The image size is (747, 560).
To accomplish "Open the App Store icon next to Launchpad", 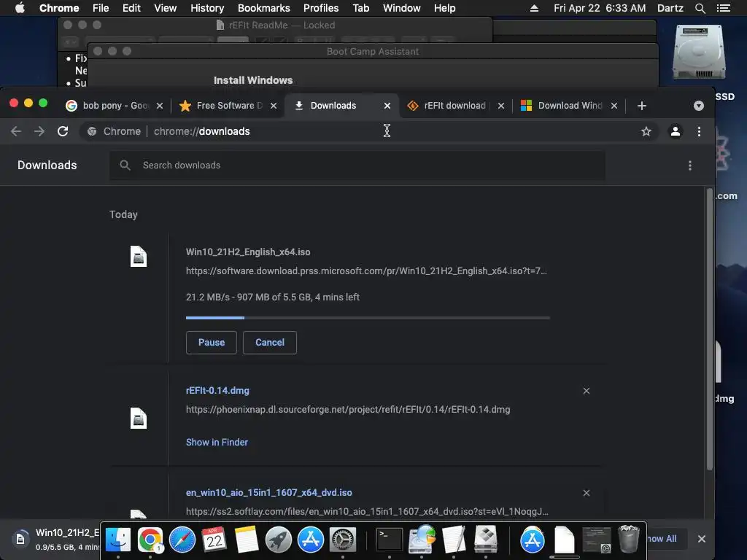I will pos(311,540).
